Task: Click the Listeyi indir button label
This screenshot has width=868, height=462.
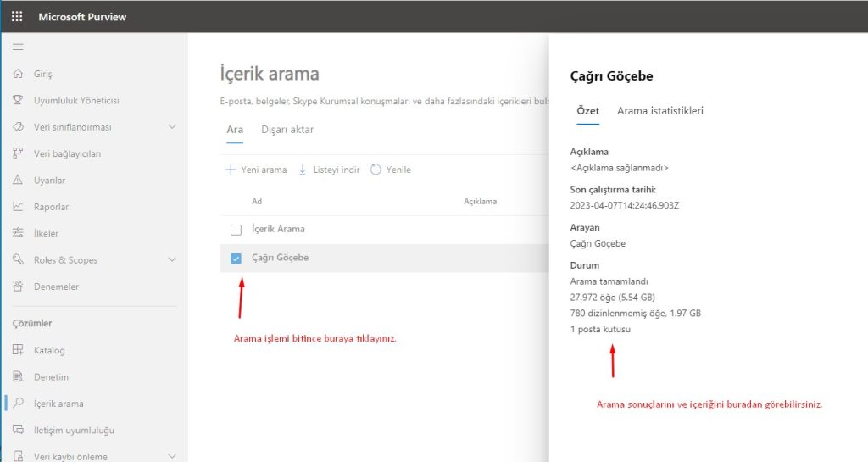Action: pos(336,170)
